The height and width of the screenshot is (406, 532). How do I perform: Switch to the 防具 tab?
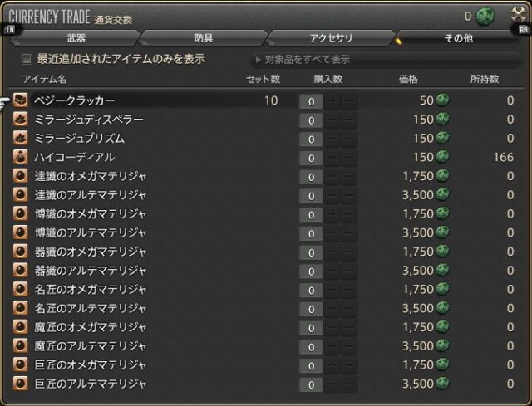coord(202,38)
